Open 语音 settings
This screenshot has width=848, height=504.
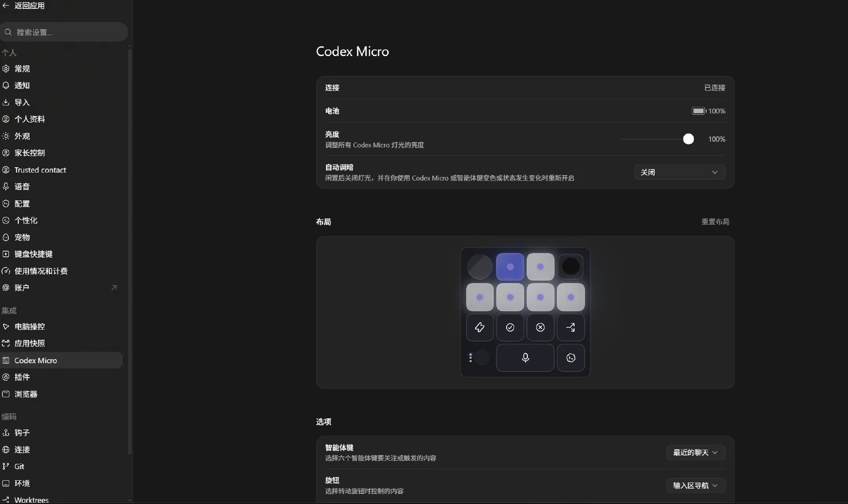point(61,187)
